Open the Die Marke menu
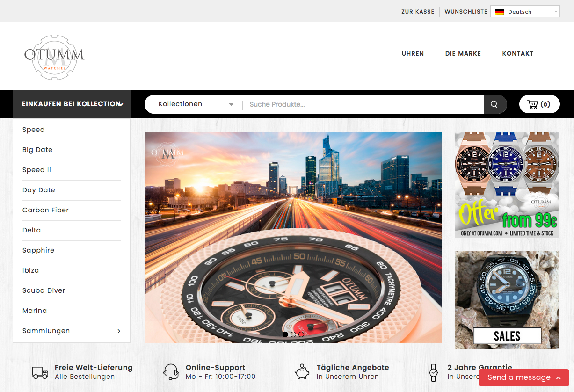Screen dimensions: 574x392 (463, 53)
